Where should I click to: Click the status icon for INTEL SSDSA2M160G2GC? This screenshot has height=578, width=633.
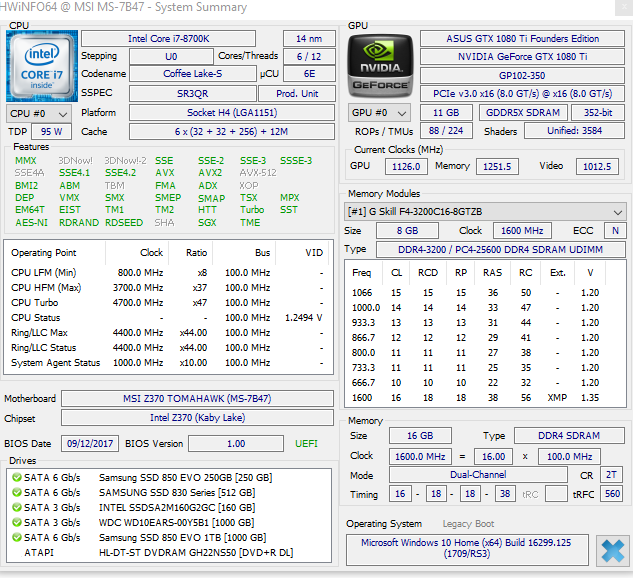click(17, 507)
